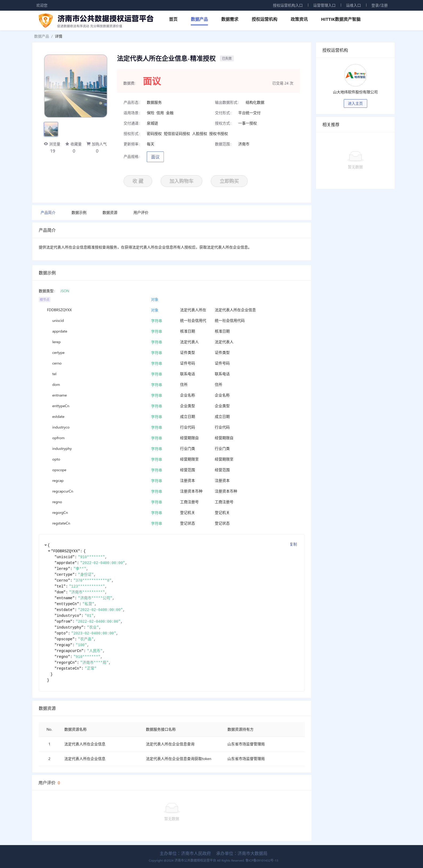Image resolution: width=423 pixels, height=868 pixels.
Task: Click the 数据服务接口名称 column header
Action: pos(161,729)
